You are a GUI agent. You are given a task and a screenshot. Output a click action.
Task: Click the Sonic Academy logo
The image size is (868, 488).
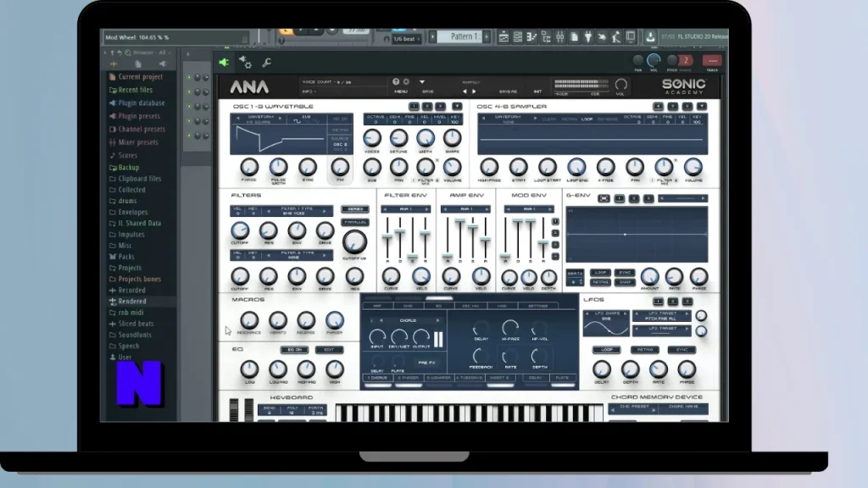pos(684,86)
